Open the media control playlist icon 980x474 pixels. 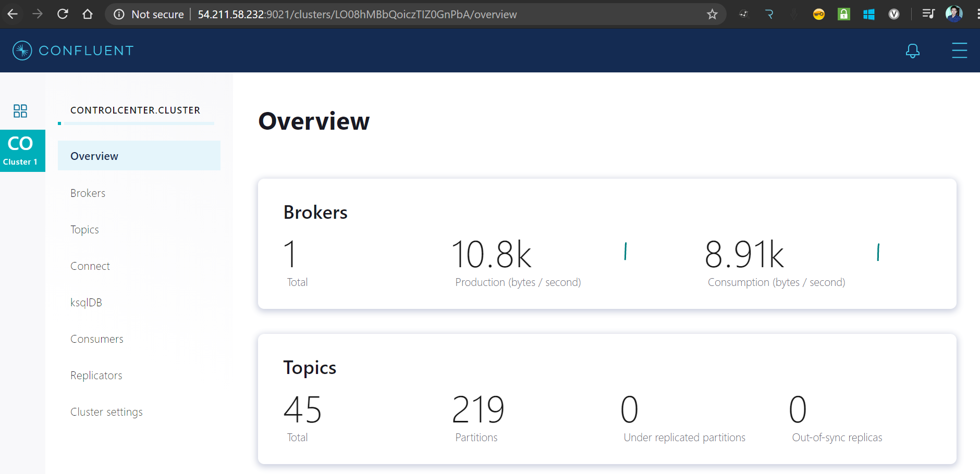coord(928,14)
